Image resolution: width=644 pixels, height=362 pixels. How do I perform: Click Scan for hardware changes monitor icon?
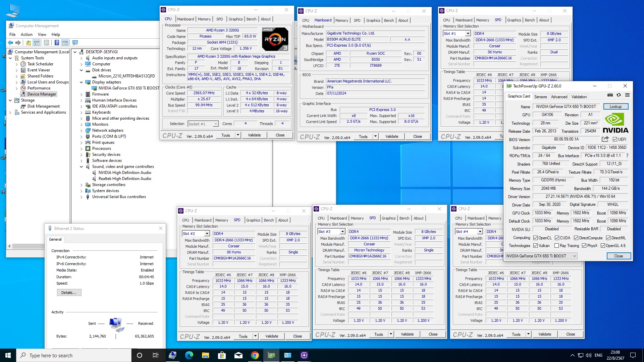(x=75, y=43)
